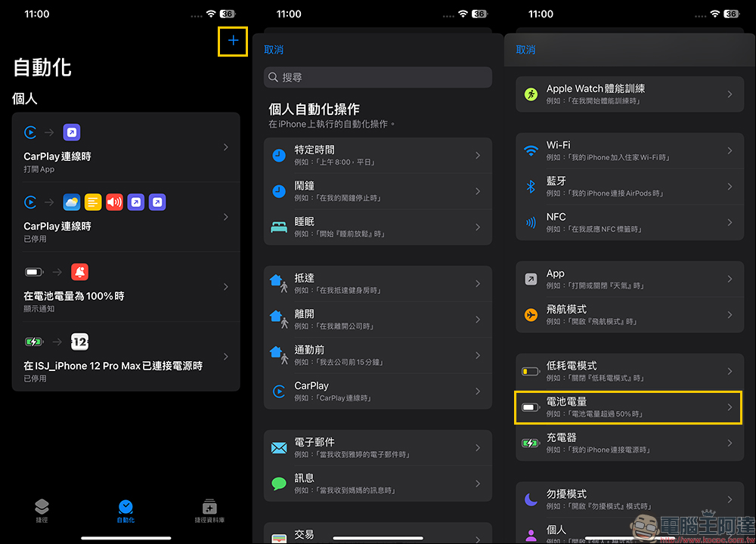This screenshot has width=756, height=544.
Task: Click the Wi-Fi status icon in left status bar
Action: [x=211, y=14]
